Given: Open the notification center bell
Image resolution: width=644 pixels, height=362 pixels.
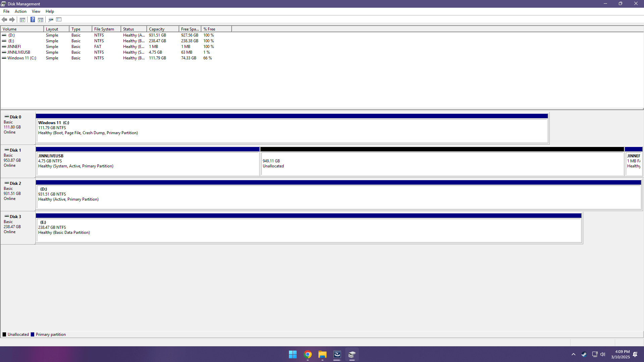Looking at the screenshot, I should 635,354.
